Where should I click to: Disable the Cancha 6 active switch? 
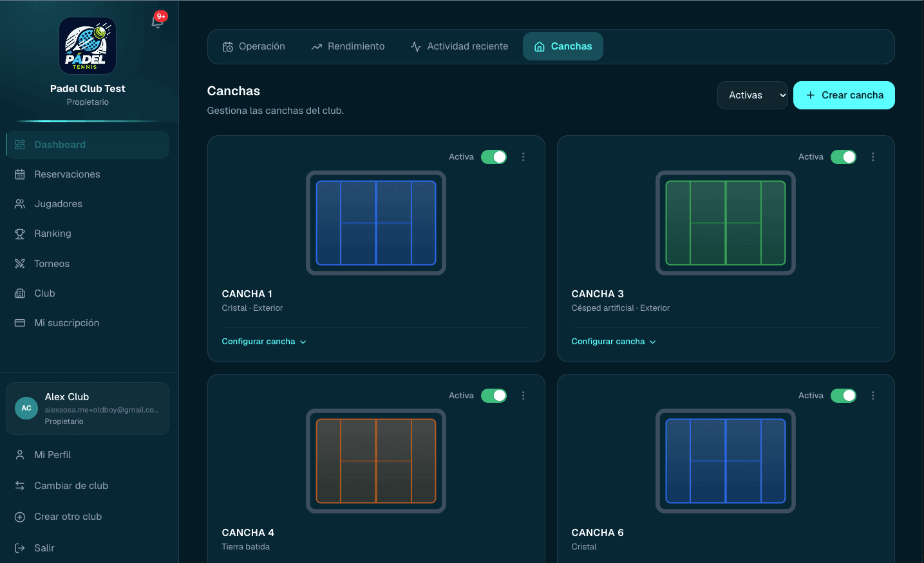844,396
